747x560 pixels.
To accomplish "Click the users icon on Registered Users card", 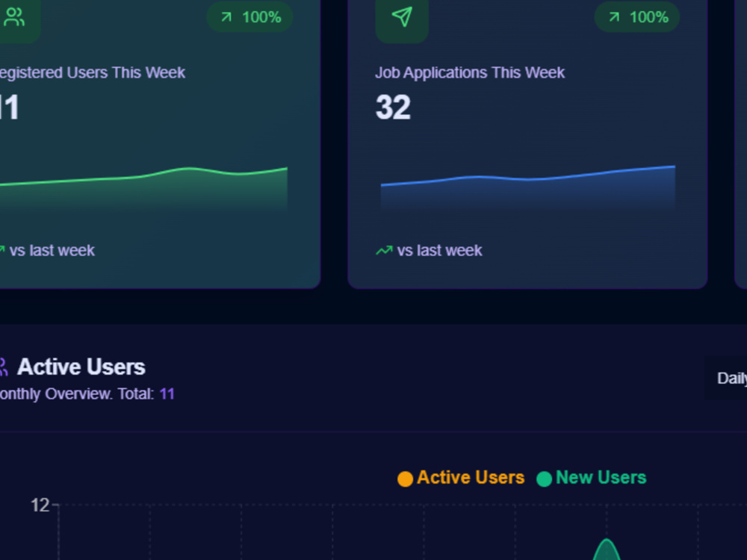I will pyautogui.click(x=13, y=17).
